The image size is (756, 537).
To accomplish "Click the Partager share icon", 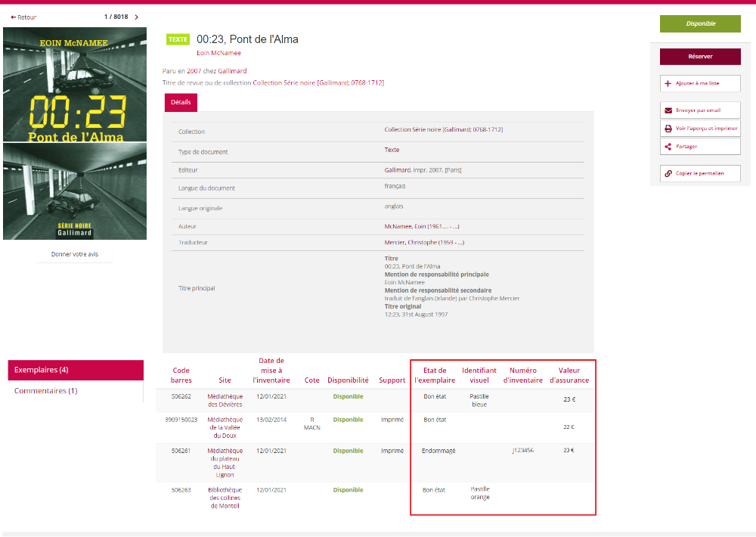I will click(668, 147).
